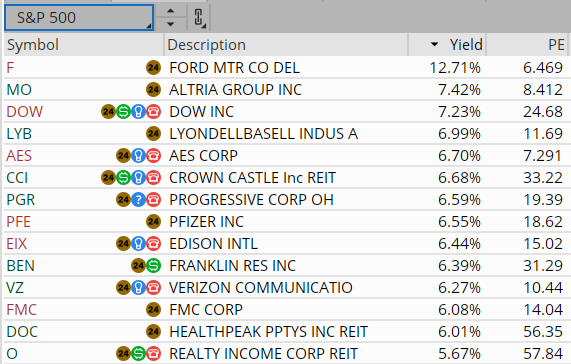Select the F ticker symbol

[10, 68]
